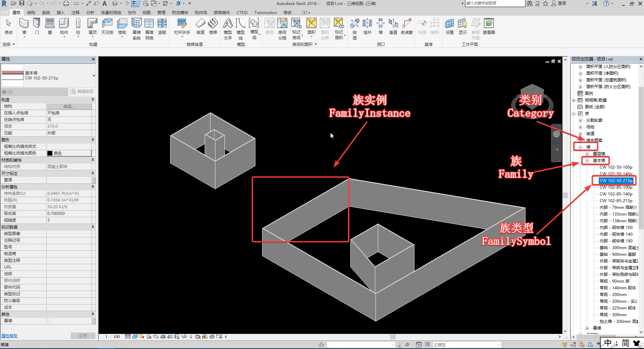The image size is (644, 349).
Task: Collapse the 基本墙 family tree node
Action: click(587, 161)
